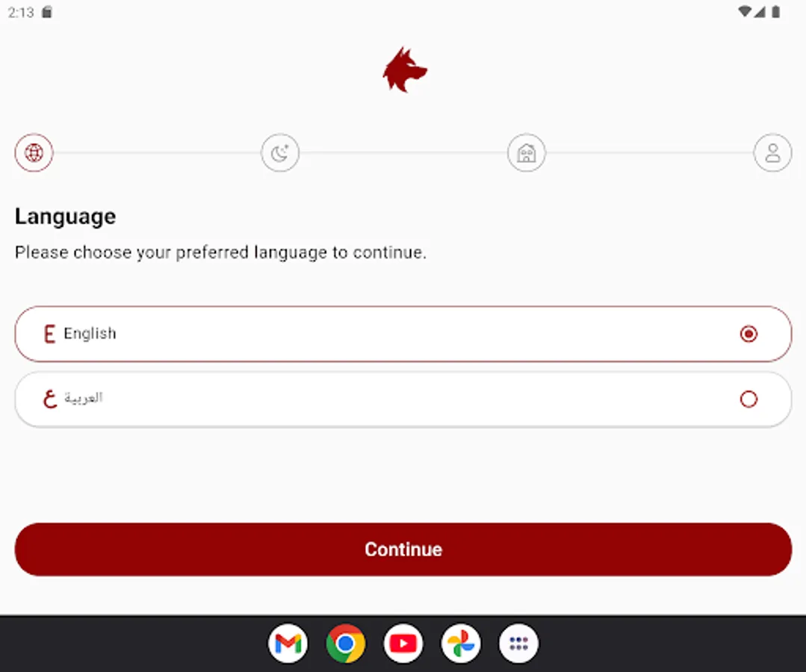Tap the building step icon
The image size is (806, 672).
click(x=527, y=152)
